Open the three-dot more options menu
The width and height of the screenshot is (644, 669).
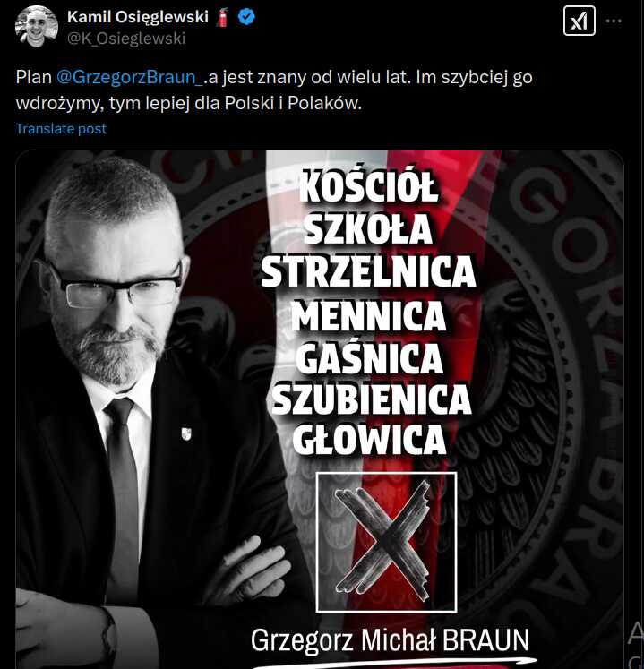(x=614, y=21)
